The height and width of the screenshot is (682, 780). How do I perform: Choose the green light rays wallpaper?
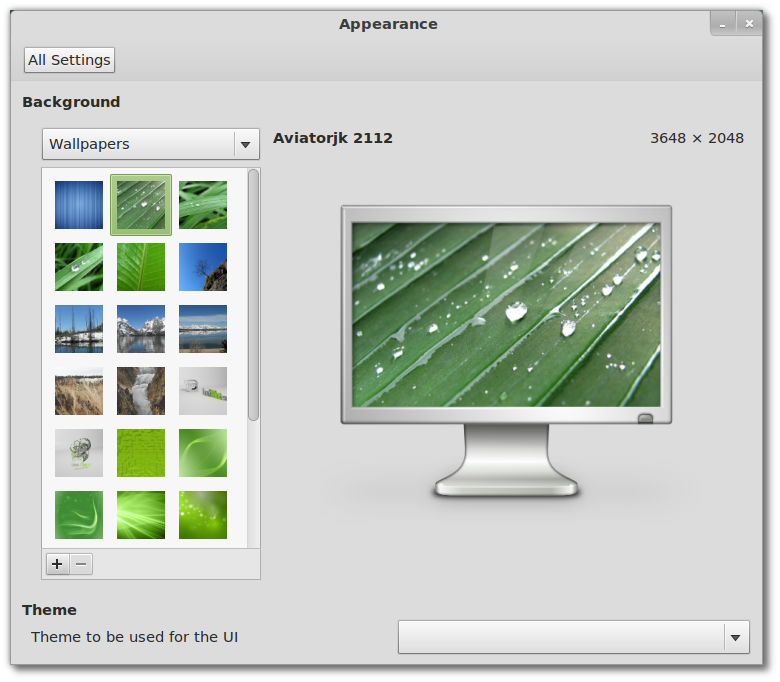tap(141, 515)
